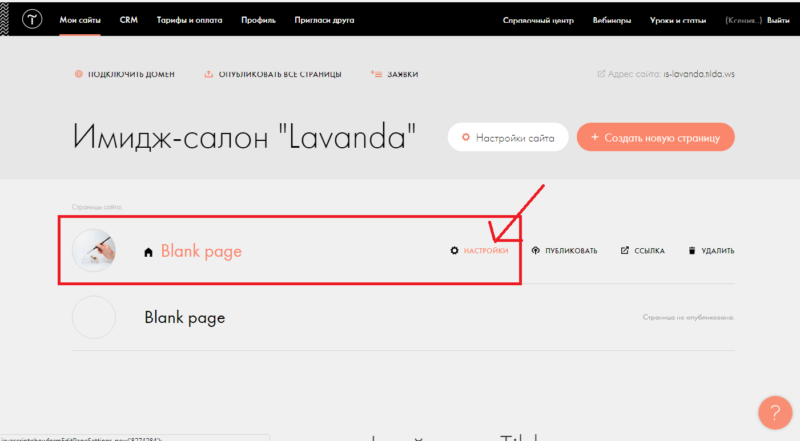Open Пригласи друга in top bar
The height and width of the screenshot is (441, 800).
coord(324,20)
